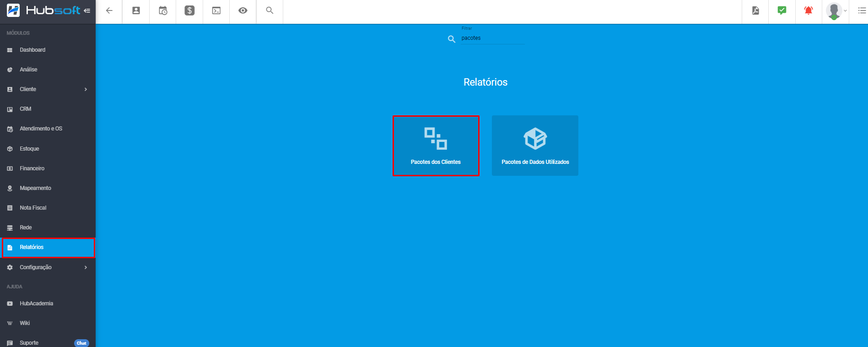Open Nota Fiscal module
Viewport: 868px width, 347px height.
point(48,208)
